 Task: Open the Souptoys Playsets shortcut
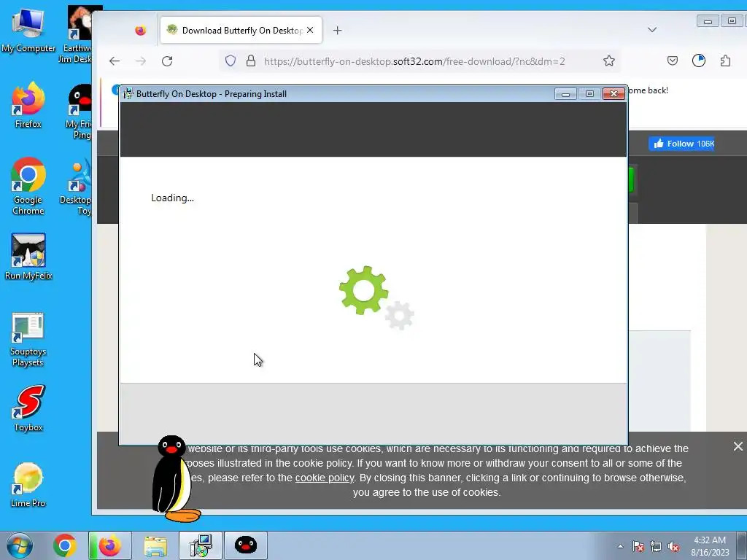pos(28,340)
